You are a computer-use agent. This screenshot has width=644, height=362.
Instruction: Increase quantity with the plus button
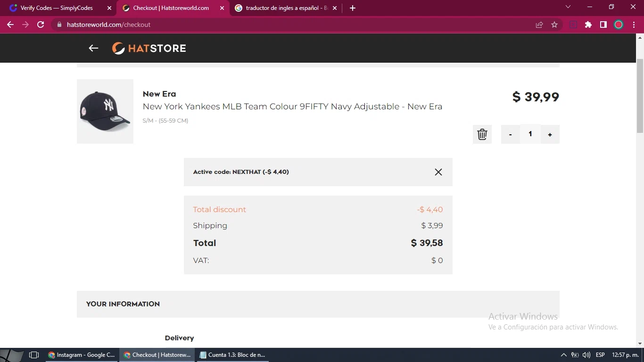[550, 134]
